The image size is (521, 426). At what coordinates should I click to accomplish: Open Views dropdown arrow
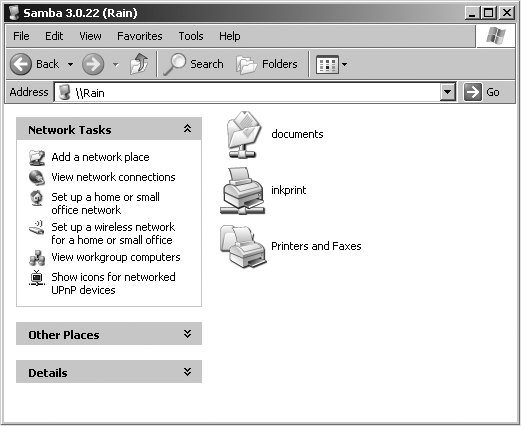tap(344, 64)
